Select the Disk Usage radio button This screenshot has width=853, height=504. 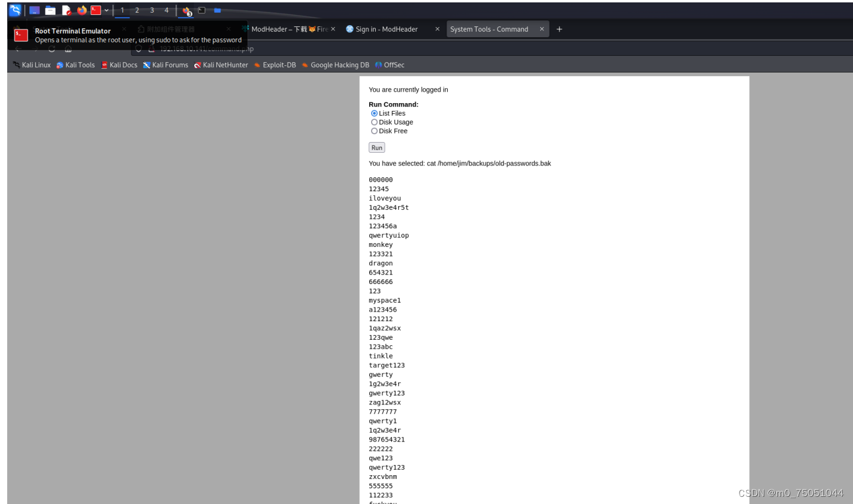374,122
